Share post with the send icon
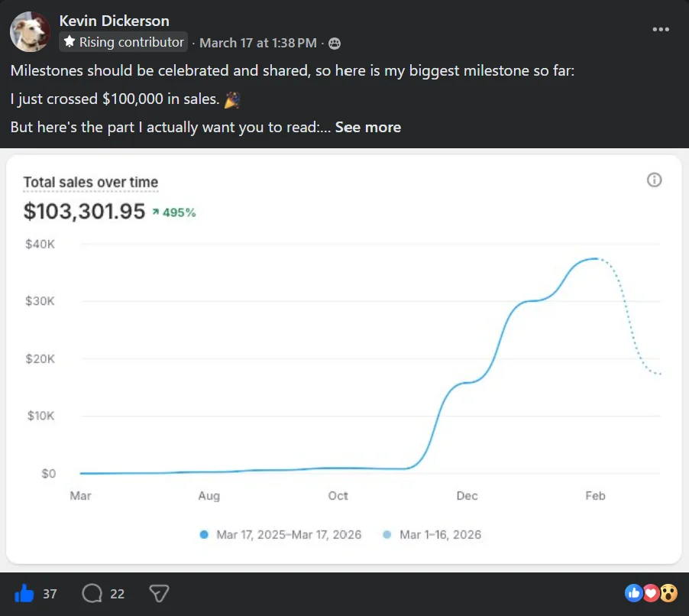The height and width of the screenshot is (616, 689). (x=159, y=593)
